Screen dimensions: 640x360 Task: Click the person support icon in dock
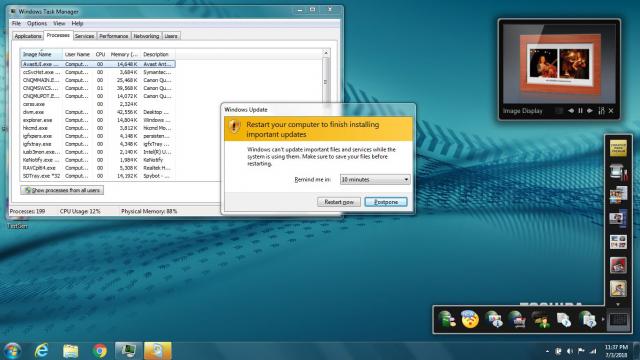(541, 320)
